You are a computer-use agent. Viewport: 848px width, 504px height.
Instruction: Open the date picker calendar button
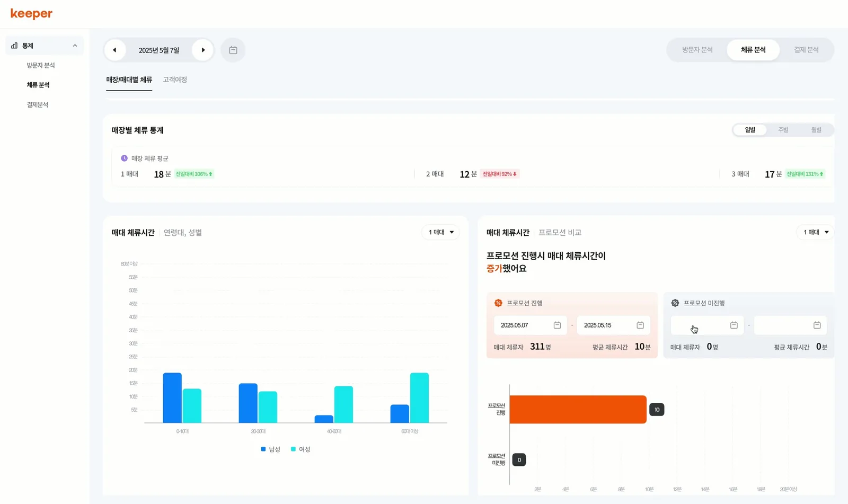[x=233, y=50]
